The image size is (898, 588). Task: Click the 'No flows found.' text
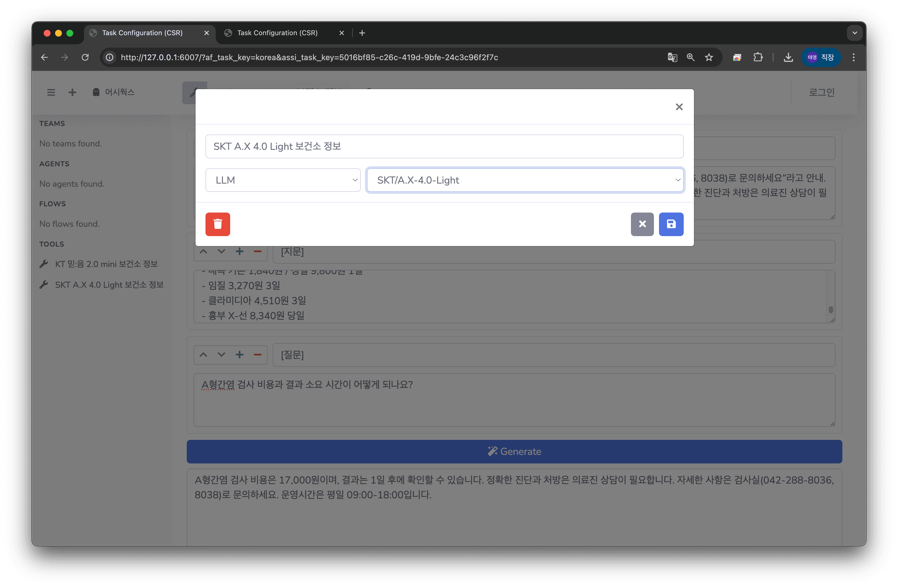point(70,224)
